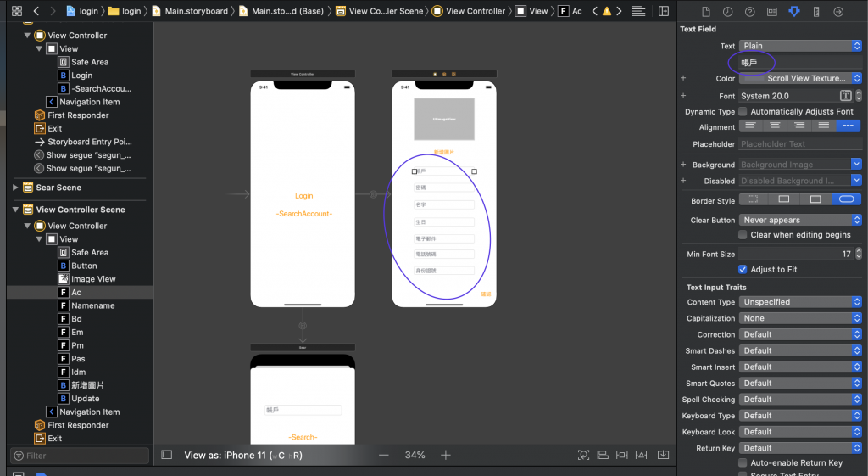Screen dimensions: 868x476
Task: Choose left text alignment
Action: 751,126
